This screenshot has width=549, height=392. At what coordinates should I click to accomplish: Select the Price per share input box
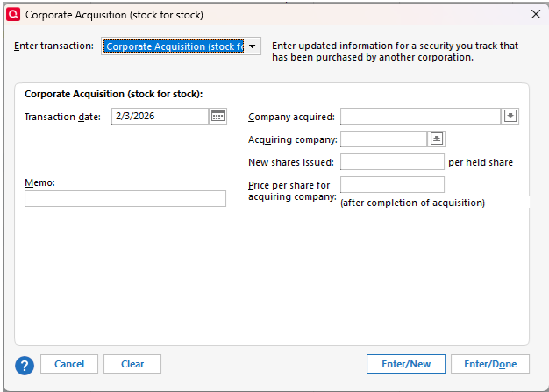tap(392, 185)
